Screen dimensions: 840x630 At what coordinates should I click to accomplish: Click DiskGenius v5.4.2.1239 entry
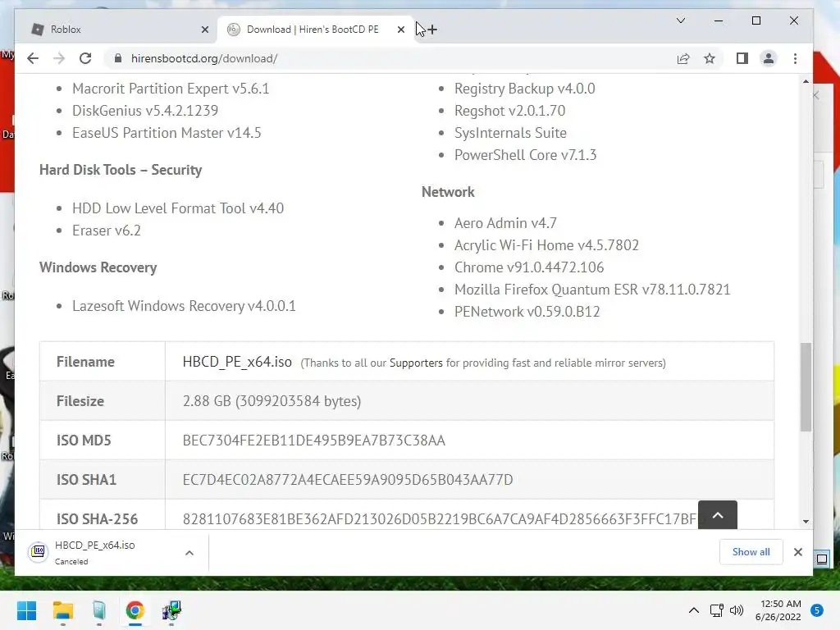[x=145, y=111]
